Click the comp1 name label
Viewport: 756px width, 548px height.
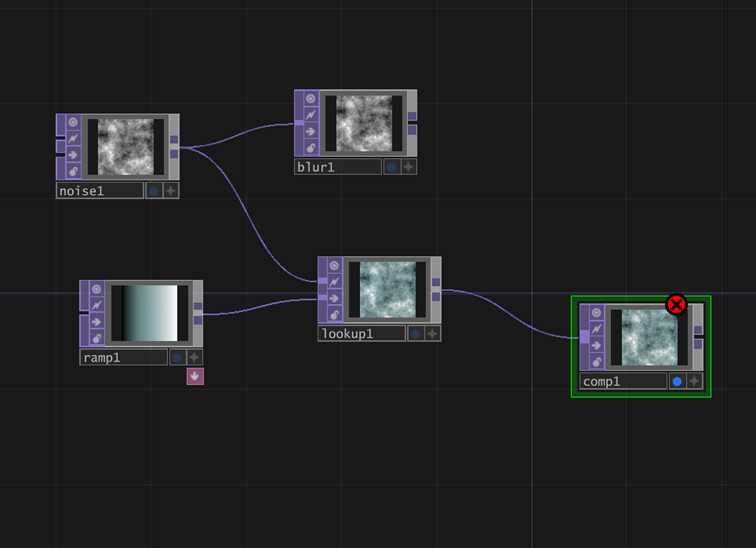point(622,381)
